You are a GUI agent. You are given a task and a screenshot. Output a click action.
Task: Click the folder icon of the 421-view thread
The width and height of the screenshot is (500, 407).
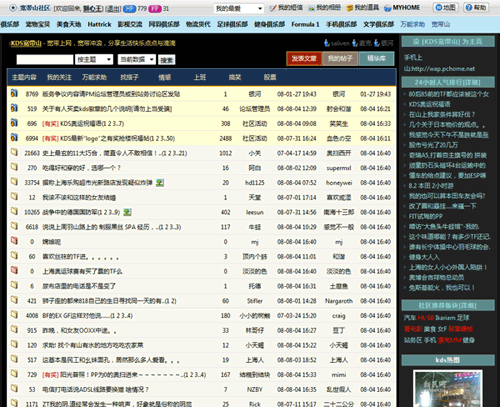click(x=14, y=300)
